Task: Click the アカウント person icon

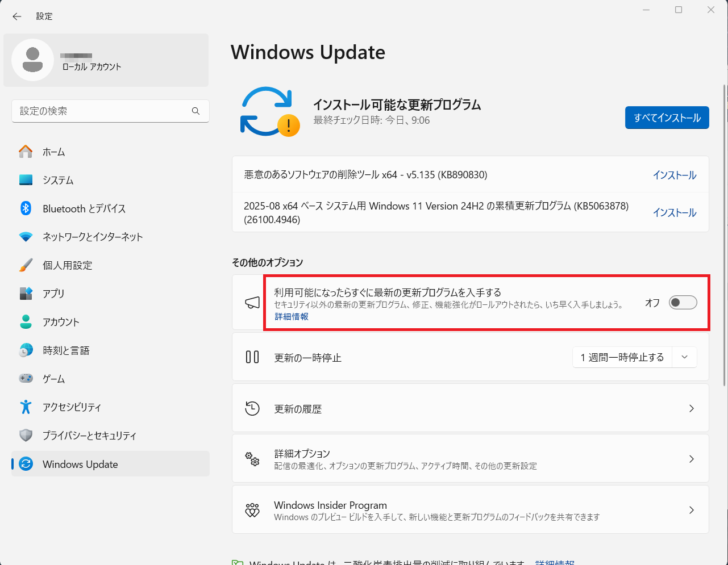Action: click(26, 322)
